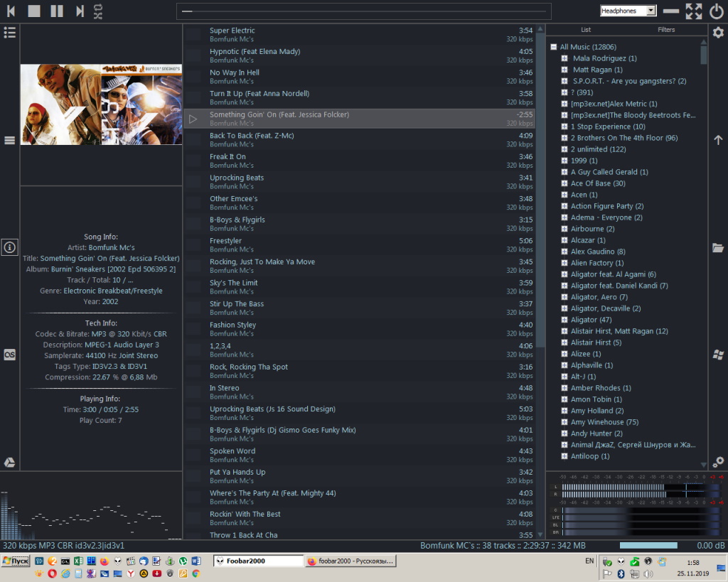The width and height of the screenshot is (728, 582).
Task: Collapse the All Music (12806) tree node
Action: point(553,47)
